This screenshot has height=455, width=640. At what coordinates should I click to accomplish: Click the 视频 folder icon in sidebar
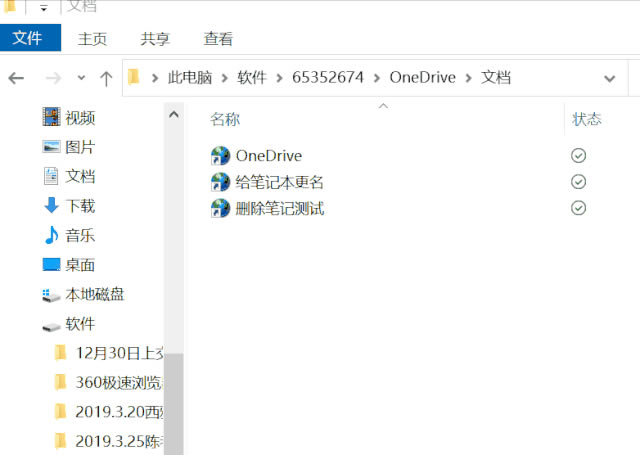point(51,117)
